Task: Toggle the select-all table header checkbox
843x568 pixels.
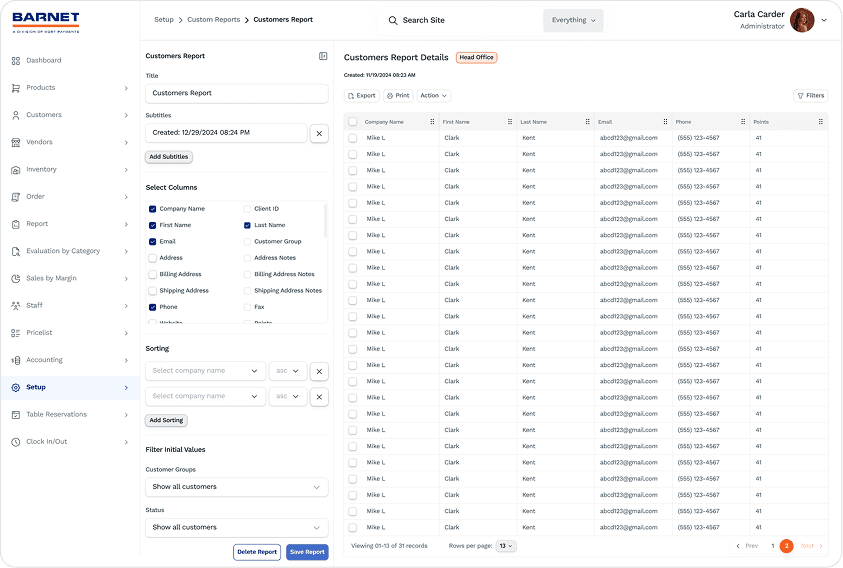Action: click(353, 122)
